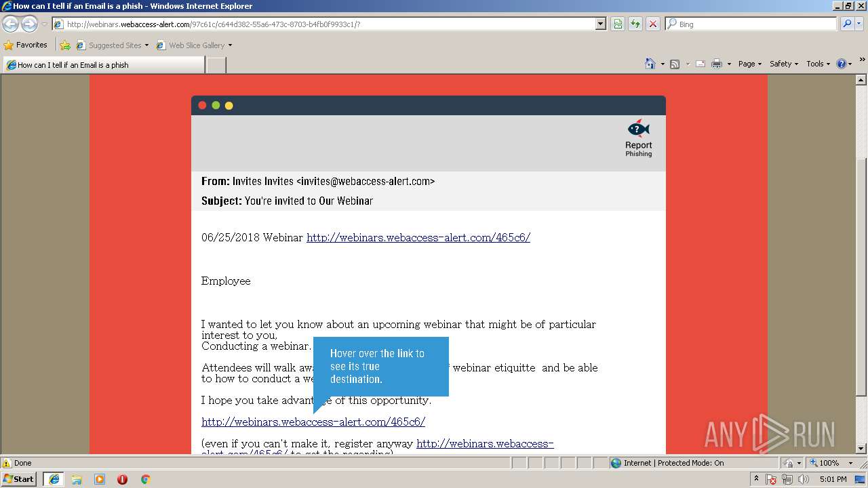Open the recent pages dropdown arrow

(44, 24)
